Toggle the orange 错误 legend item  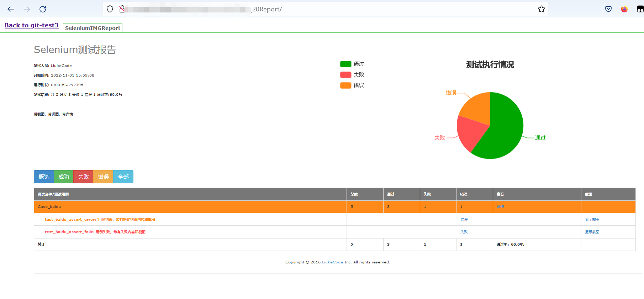pos(352,85)
